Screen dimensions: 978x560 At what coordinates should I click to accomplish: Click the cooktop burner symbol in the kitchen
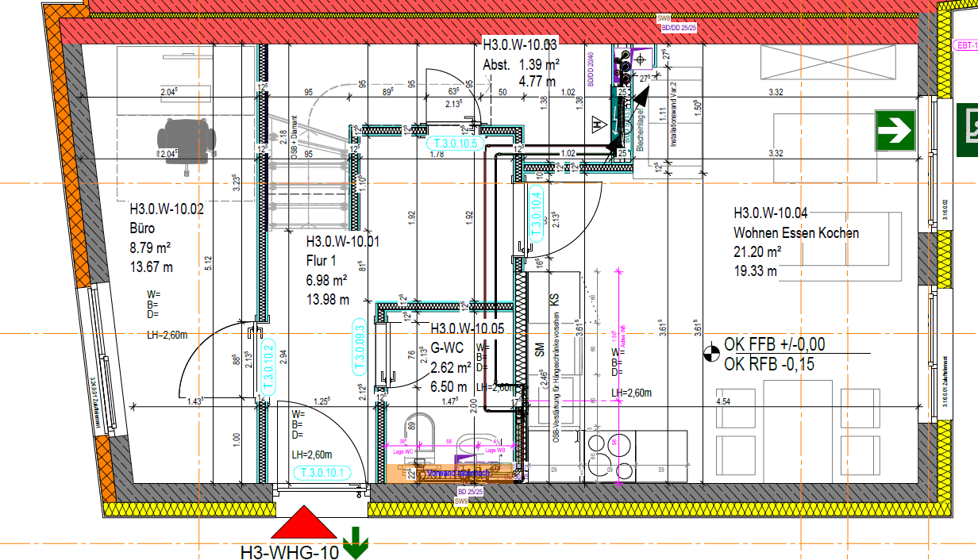(x=611, y=455)
